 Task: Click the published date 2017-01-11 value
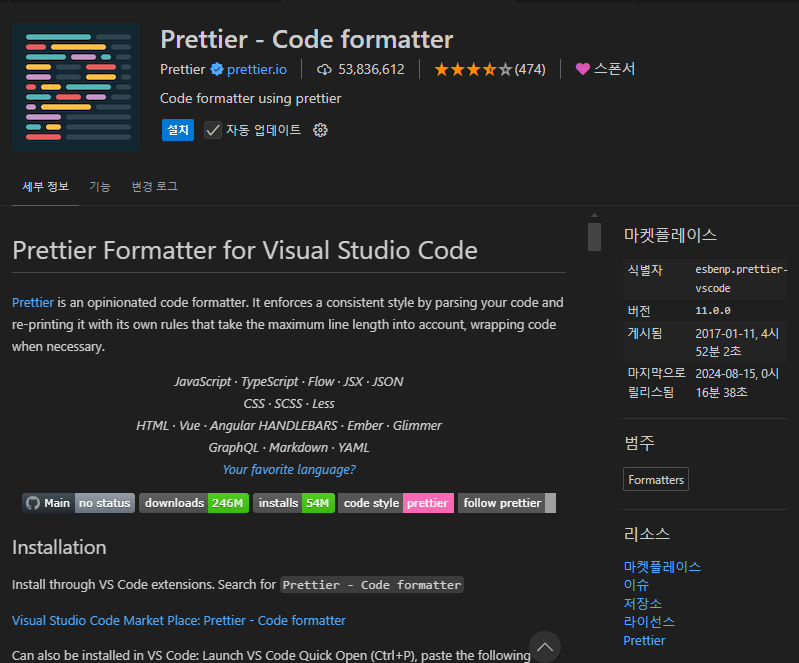737,342
